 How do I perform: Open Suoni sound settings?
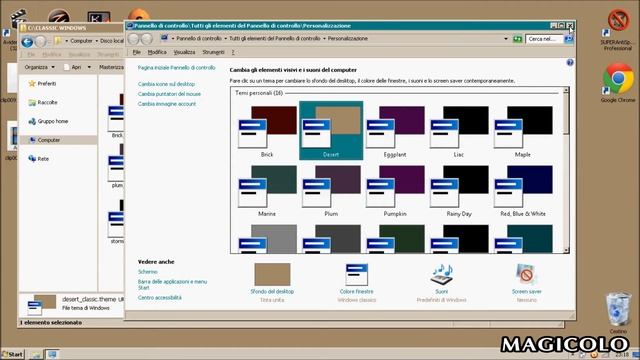[441, 282]
